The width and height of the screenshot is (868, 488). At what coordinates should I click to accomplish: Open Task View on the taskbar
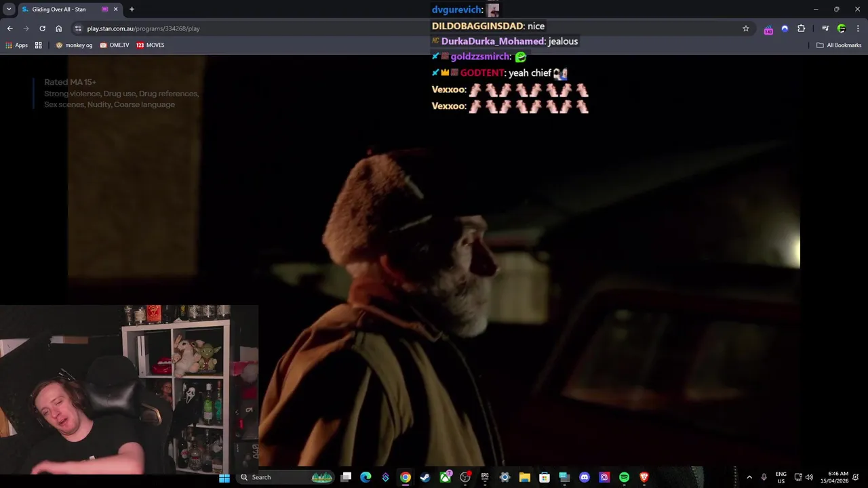click(346, 477)
